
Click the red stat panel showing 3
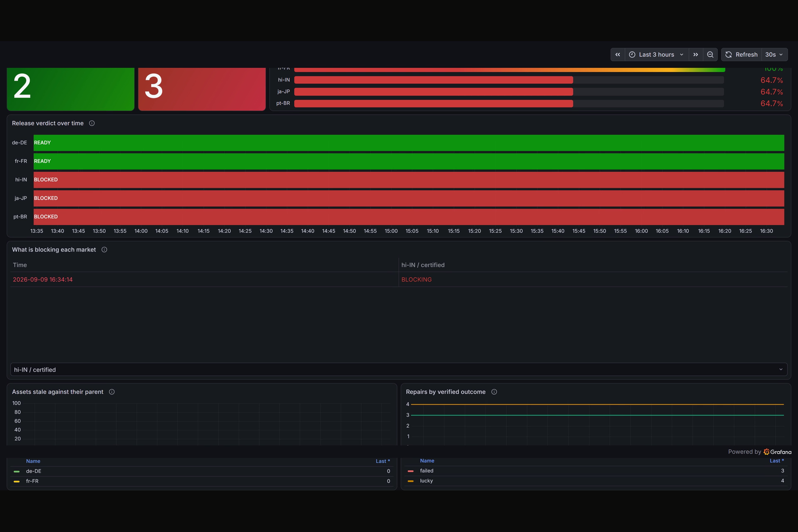click(202, 89)
